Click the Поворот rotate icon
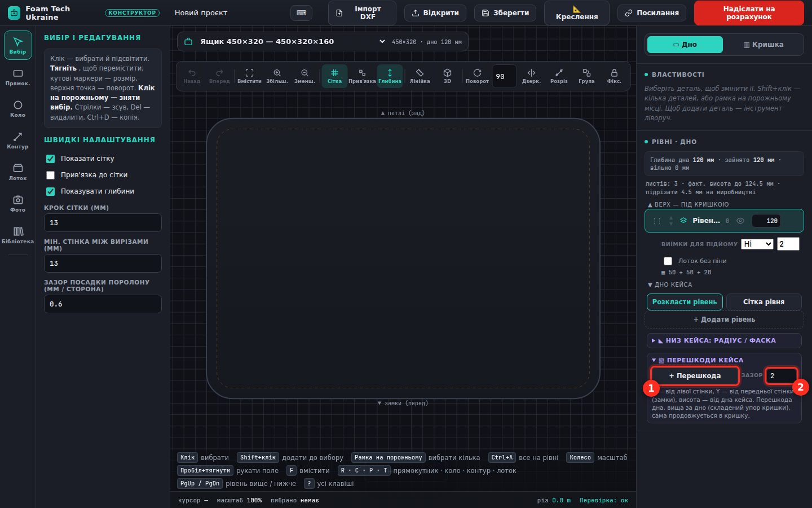 [477, 76]
